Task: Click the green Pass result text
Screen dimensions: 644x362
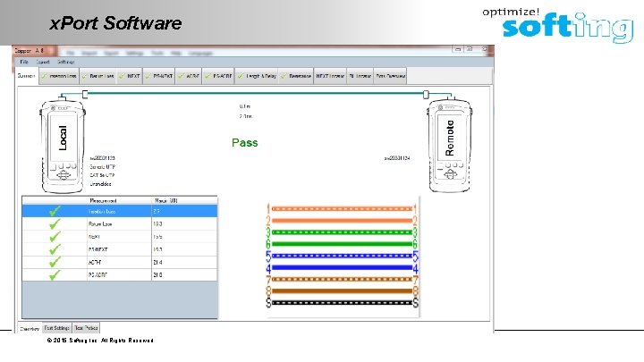Action: (245, 143)
